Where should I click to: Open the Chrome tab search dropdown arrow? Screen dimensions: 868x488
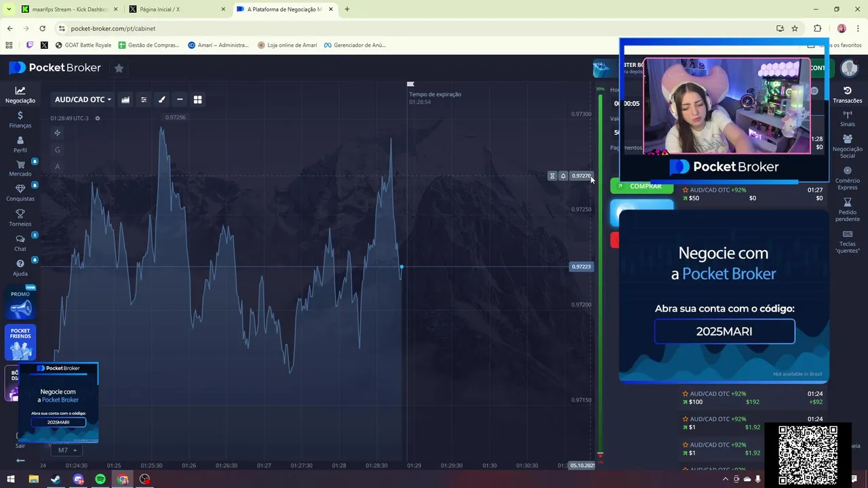point(9,9)
